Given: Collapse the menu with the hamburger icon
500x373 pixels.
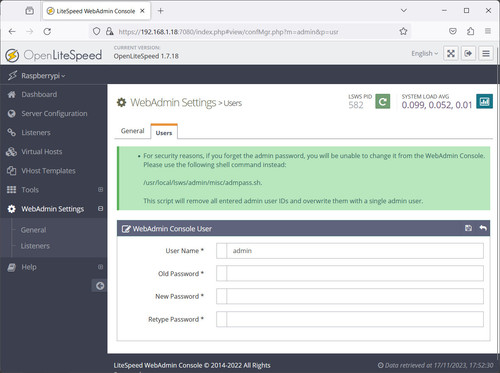Looking at the screenshot, I should pyautogui.click(x=486, y=53).
